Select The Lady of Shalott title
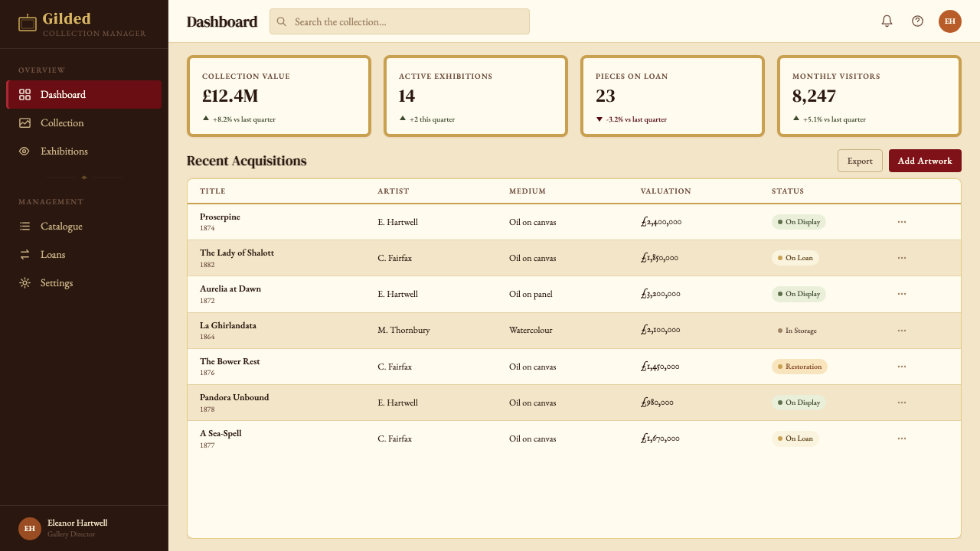 click(x=237, y=253)
